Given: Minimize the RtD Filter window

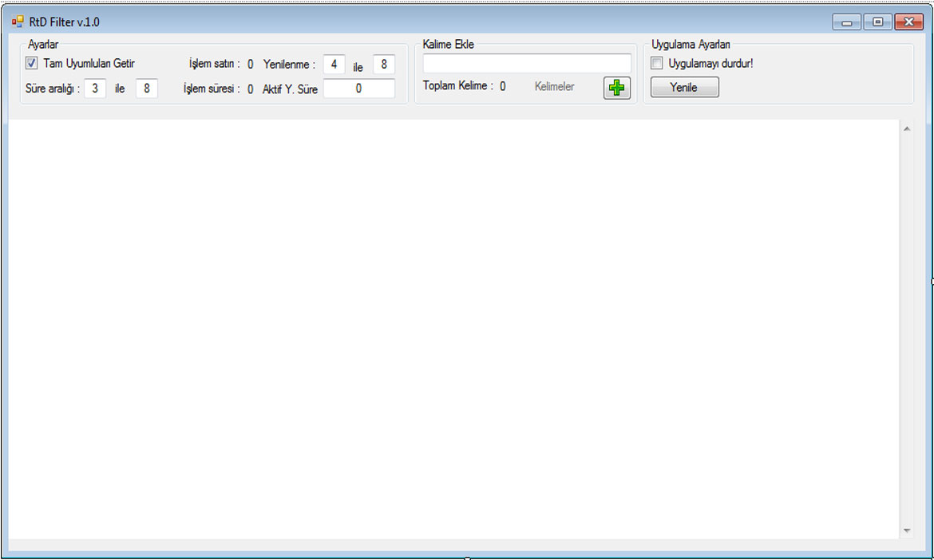Looking at the screenshot, I should coord(846,22).
